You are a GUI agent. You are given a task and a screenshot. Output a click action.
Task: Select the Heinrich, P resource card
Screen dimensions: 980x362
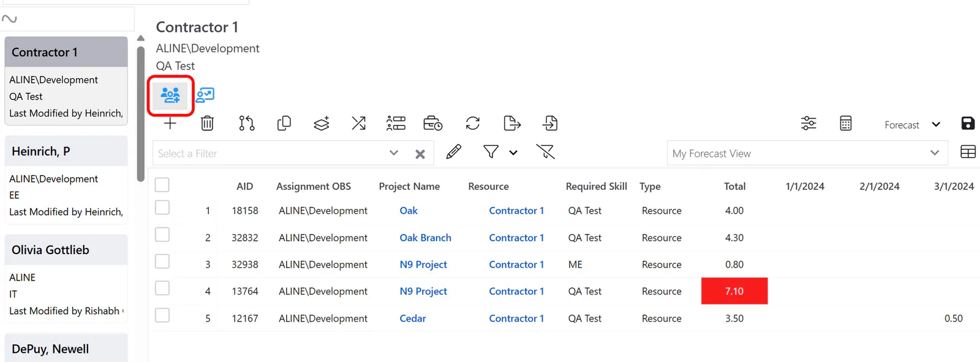[66, 179]
